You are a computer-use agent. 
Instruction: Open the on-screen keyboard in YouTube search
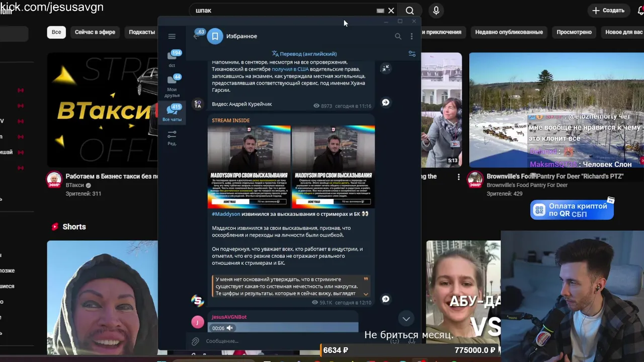[x=380, y=11]
